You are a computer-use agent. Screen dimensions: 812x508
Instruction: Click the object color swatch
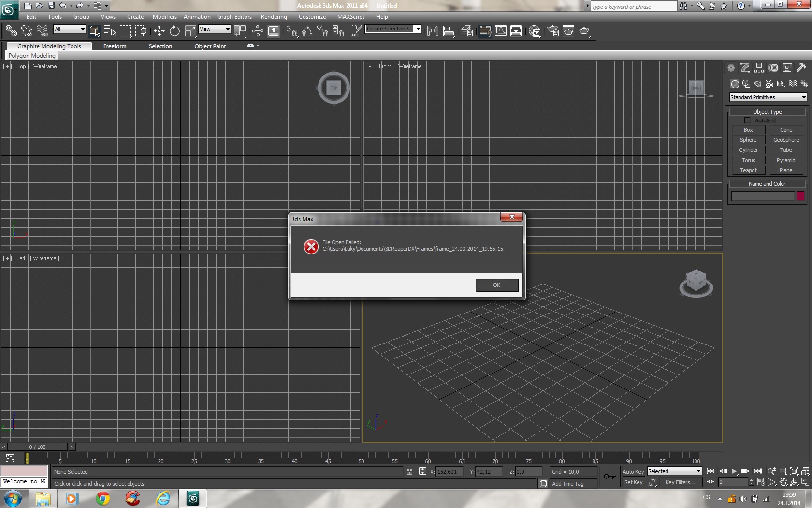tap(800, 196)
